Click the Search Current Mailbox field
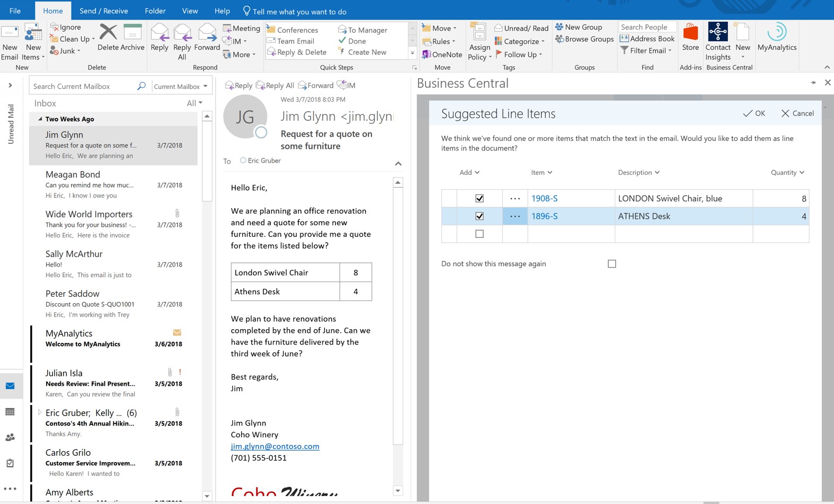 tap(83, 86)
